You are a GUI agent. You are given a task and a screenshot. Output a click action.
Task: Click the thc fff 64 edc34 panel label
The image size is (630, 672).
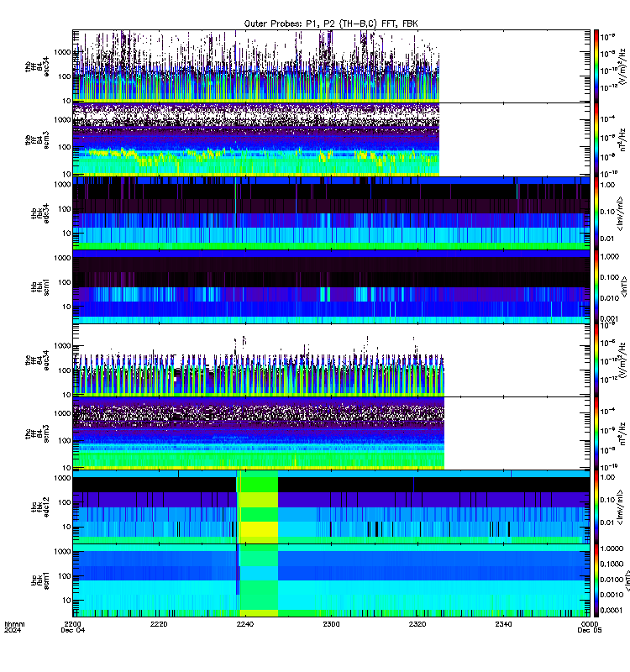[37, 360]
